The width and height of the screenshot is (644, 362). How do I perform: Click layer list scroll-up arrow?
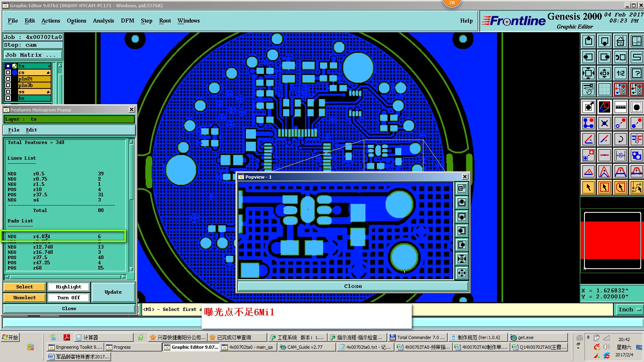(60, 65)
